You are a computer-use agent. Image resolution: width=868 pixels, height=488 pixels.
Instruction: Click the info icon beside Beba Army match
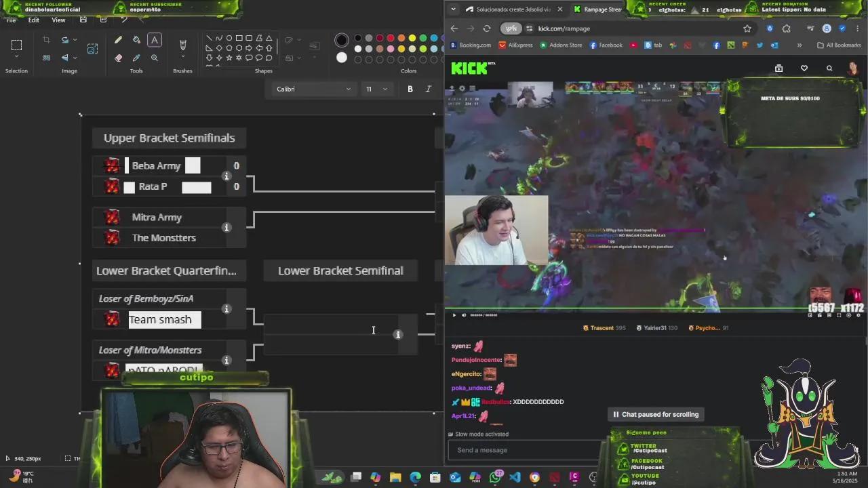pos(226,176)
